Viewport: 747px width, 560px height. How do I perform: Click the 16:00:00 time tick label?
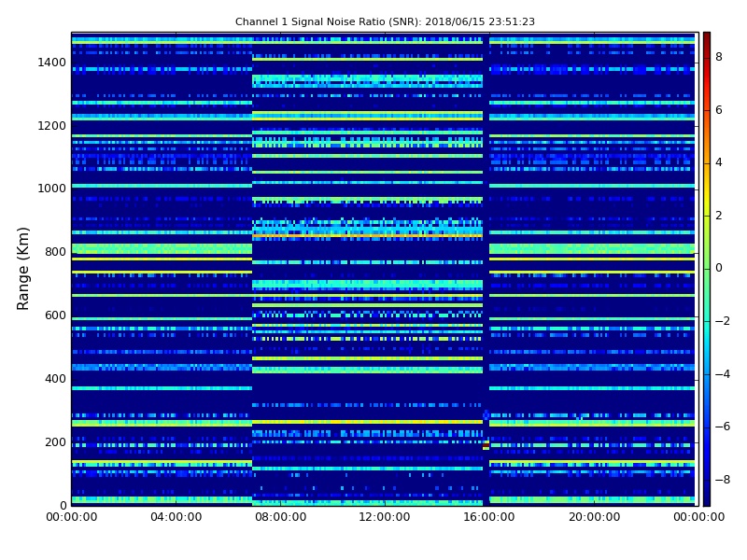pyautogui.click(x=488, y=517)
